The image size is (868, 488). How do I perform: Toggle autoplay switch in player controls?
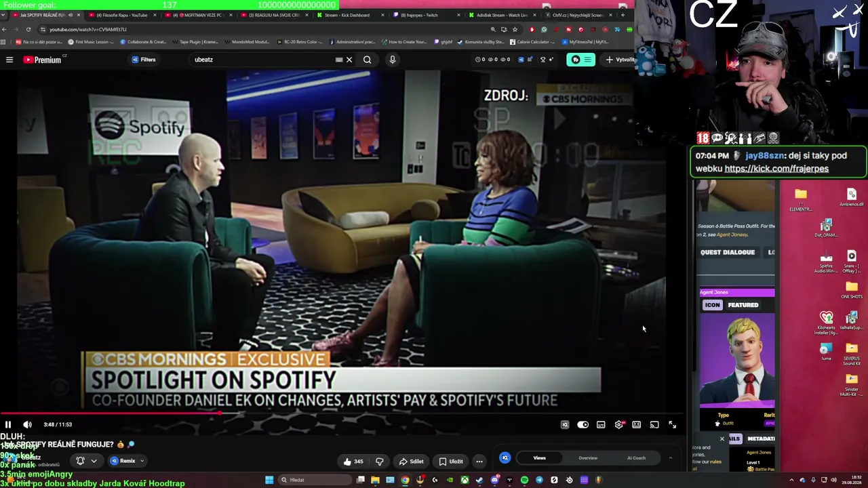click(x=583, y=425)
